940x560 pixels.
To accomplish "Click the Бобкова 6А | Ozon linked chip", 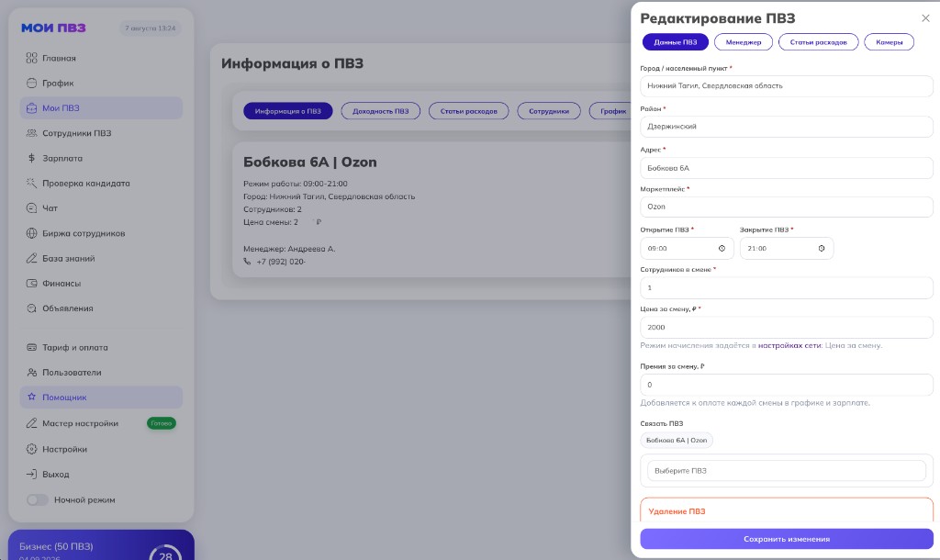I will pyautogui.click(x=677, y=440).
